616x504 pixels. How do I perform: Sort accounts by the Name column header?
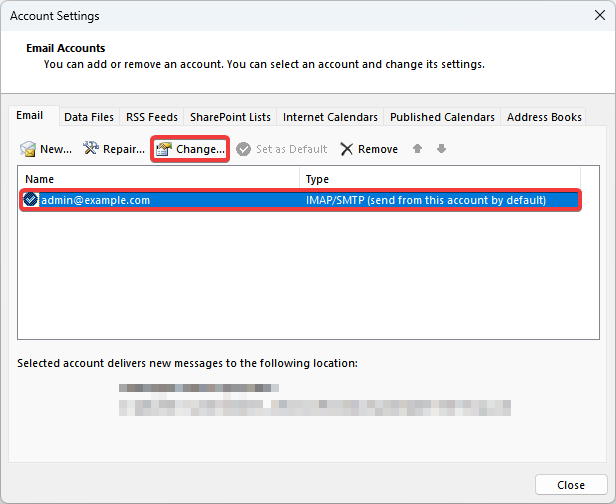[x=160, y=179]
